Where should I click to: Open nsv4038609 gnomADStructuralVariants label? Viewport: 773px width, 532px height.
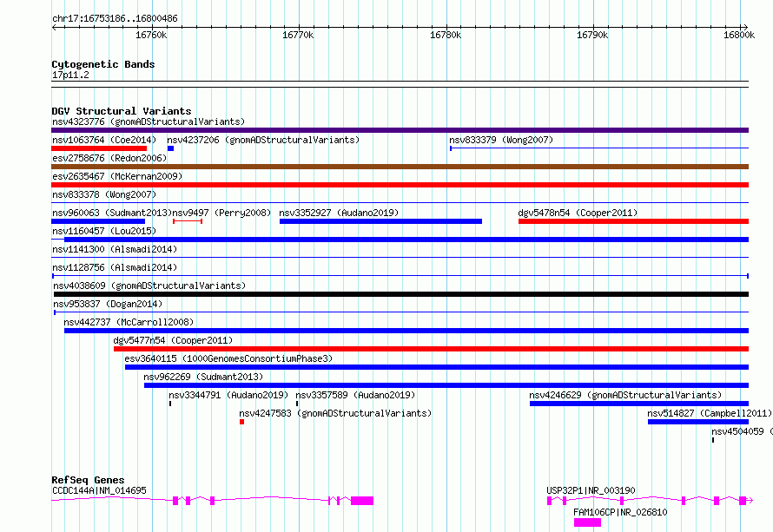point(149,286)
